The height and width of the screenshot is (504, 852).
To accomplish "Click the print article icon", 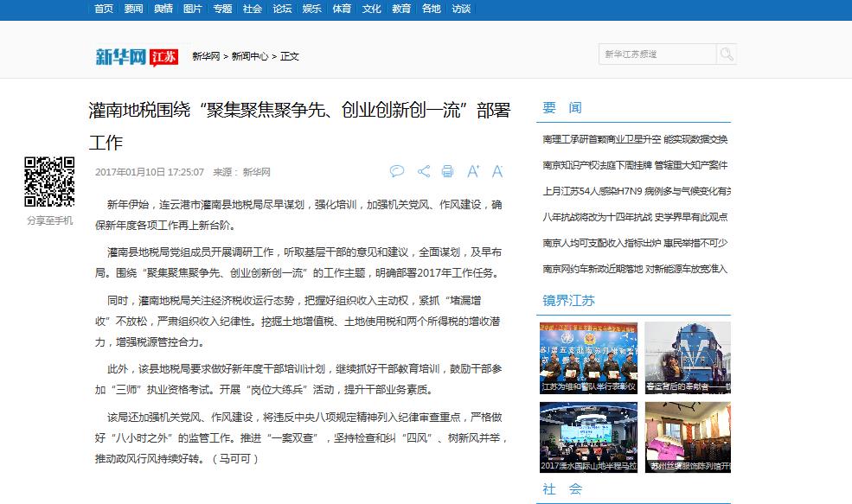I will [x=447, y=171].
